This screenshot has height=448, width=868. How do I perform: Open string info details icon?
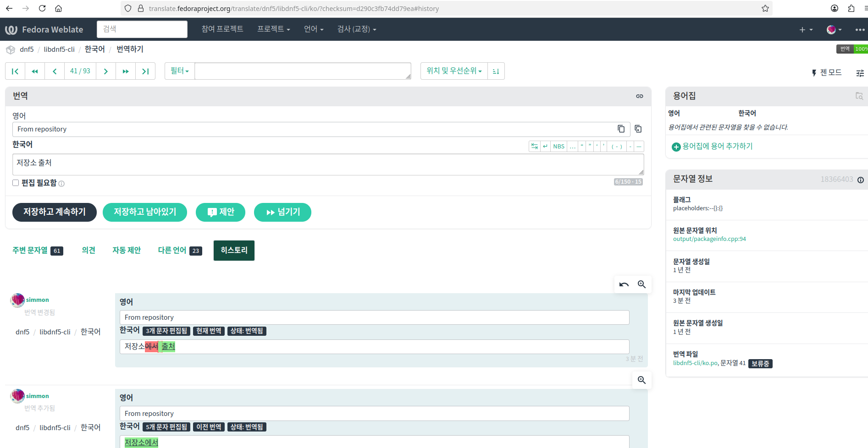(860, 180)
